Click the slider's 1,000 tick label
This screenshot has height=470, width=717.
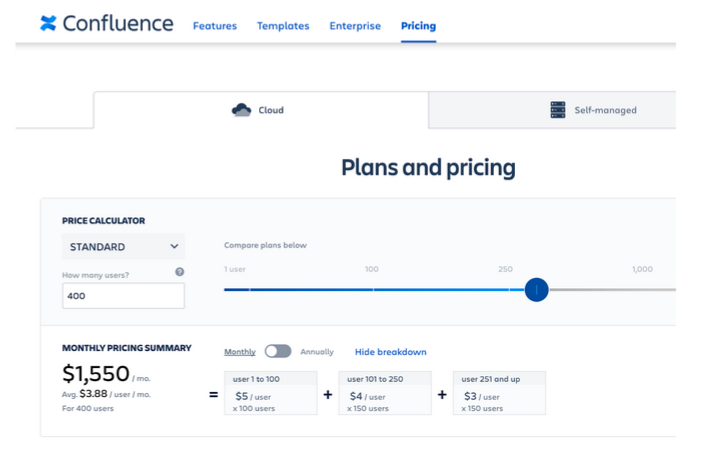point(642,269)
